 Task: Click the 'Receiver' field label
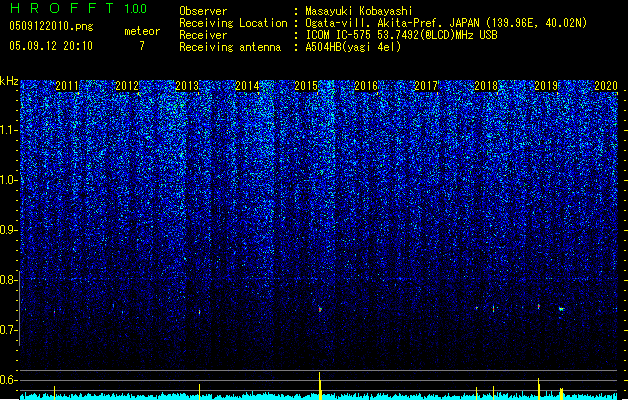pos(203,35)
